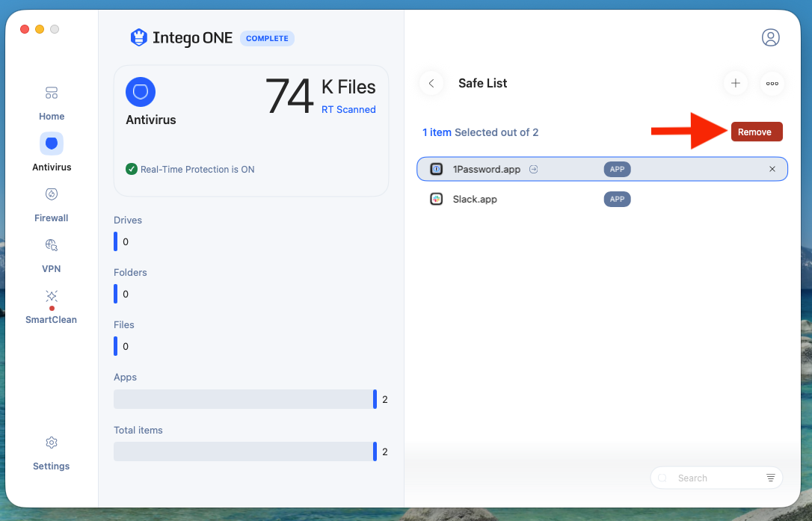Click the Antivirus label in sidebar
Viewport: 812px width, 521px height.
click(52, 167)
